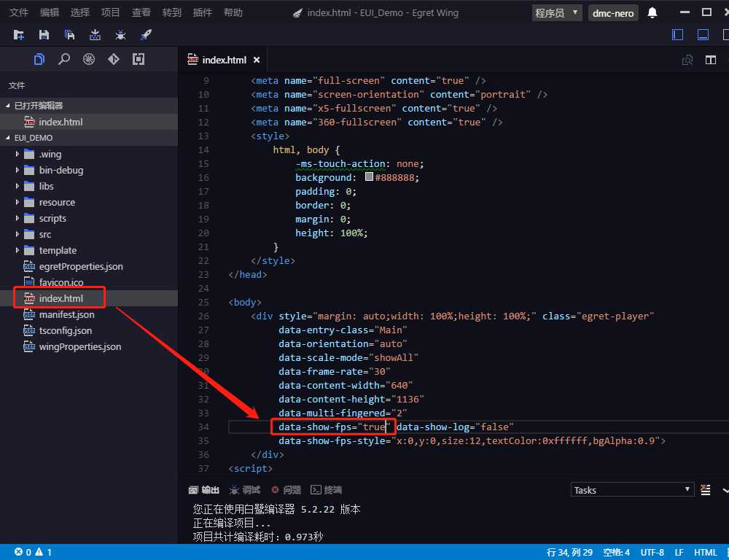Click the publish rocket toolbar icon

[x=146, y=34]
